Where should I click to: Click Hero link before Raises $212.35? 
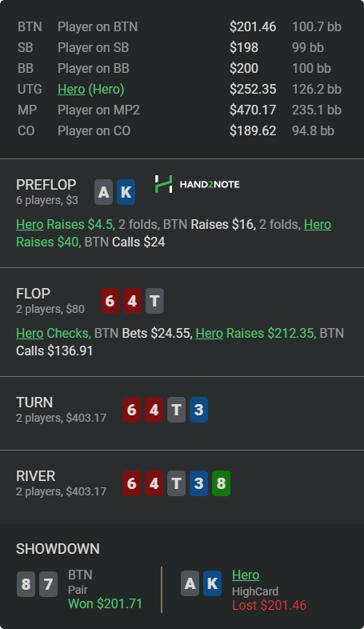click(210, 333)
